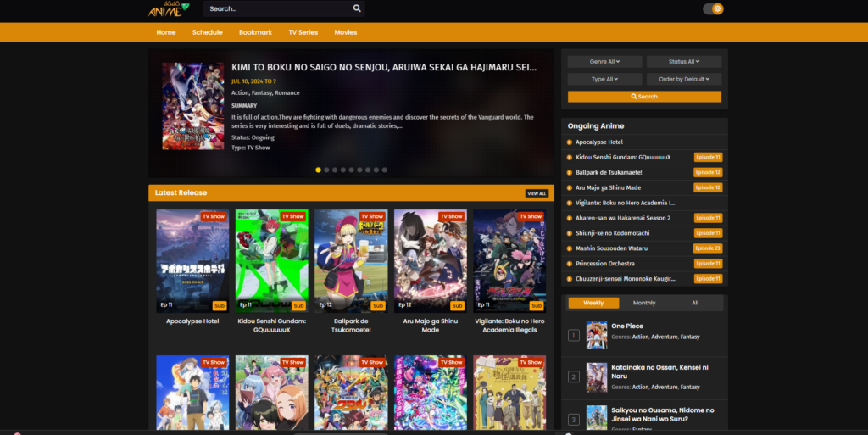The width and height of the screenshot is (868, 435).
Task: Expand the Order by Default dropdown
Action: [684, 79]
